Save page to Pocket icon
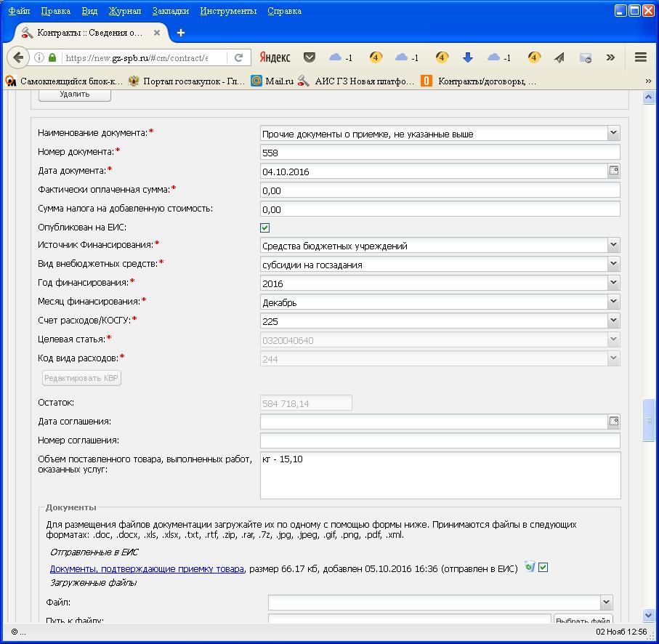The height and width of the screenshot is (644, 659). [310, 57]
